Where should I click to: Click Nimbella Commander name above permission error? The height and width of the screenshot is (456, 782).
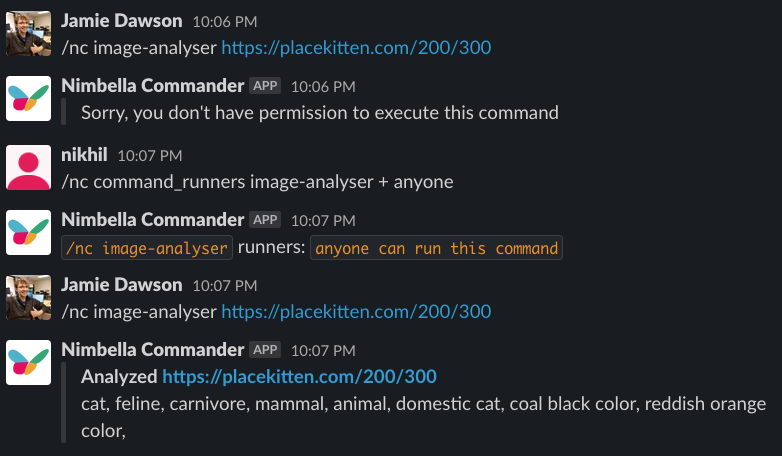point(153,85)
